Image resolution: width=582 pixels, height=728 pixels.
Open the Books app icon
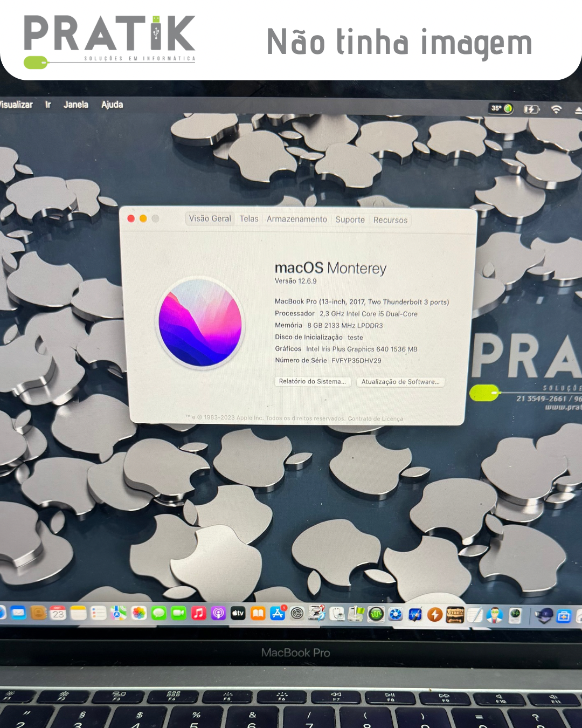(x=258, y=613)
